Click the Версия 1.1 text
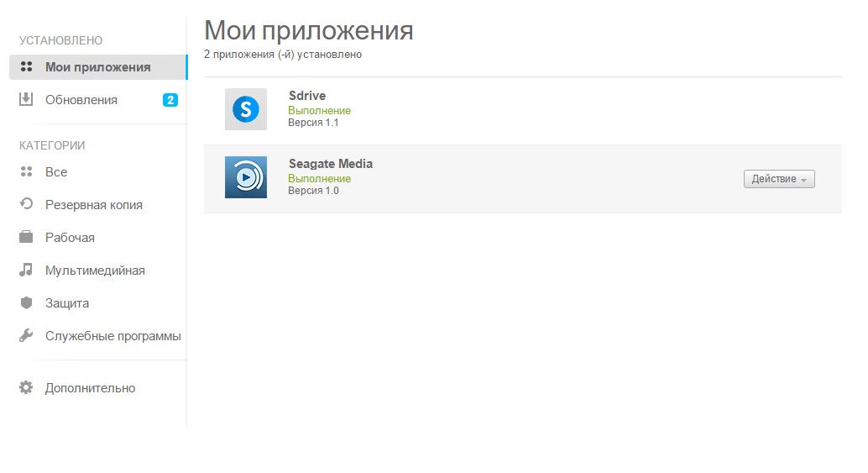The image size is (868, 473). (313, 123)
